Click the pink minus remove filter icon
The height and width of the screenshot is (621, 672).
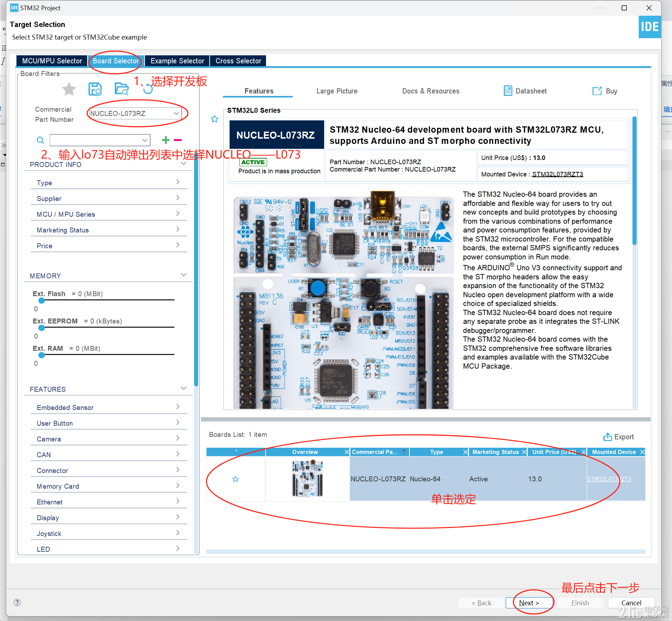[178, 140]
